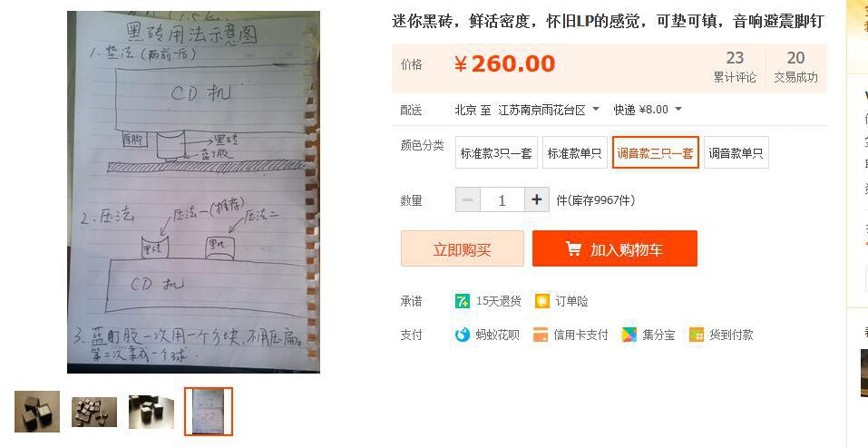The height and width of the screenshot is (447, 868).
Task: Show the first product thumbnail of black cubes
Action: (x=37, y=412)
